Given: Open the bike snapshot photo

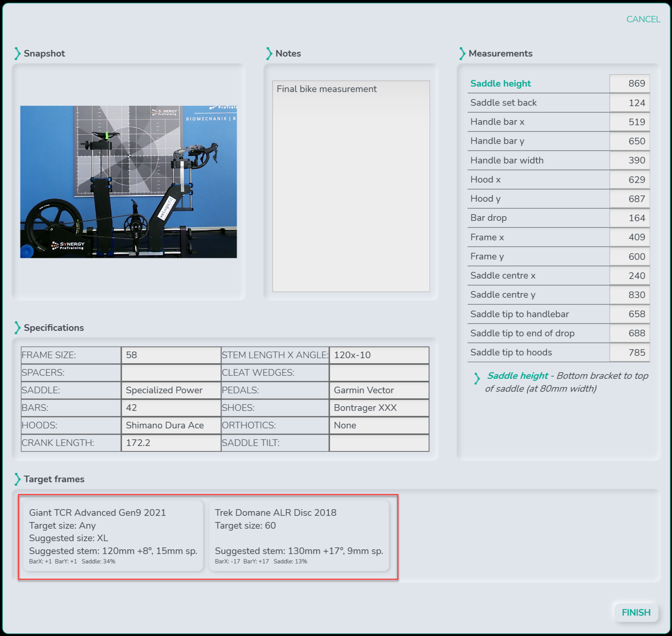Looking at the screenshot, I should pos(128,182).
